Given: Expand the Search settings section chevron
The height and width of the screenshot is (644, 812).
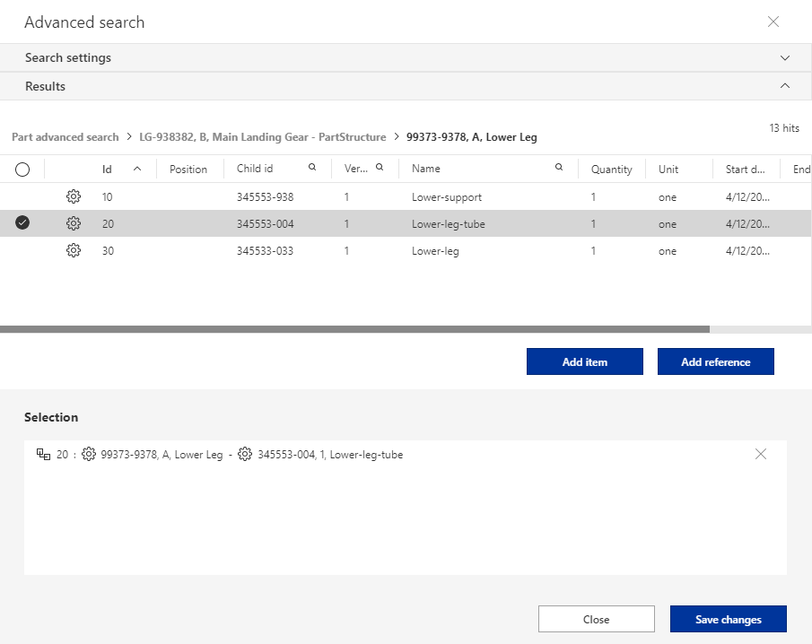Looking at the screenshot, I should 785,57.
